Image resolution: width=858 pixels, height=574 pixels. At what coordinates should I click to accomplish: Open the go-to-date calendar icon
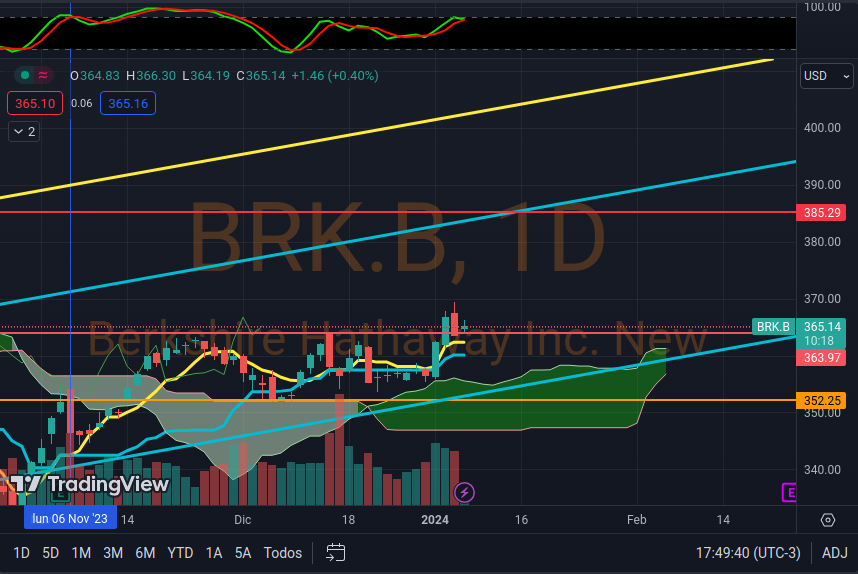tap(335, 553)
